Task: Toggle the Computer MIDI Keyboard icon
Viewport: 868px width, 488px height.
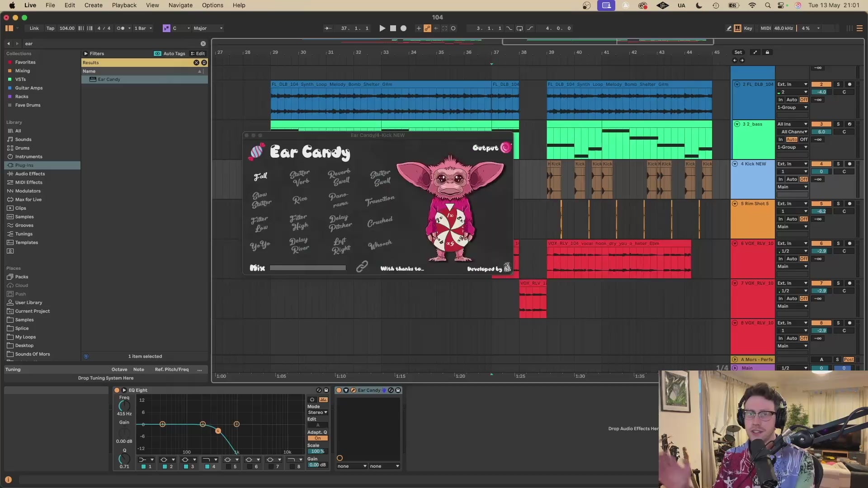Action: 738,28
